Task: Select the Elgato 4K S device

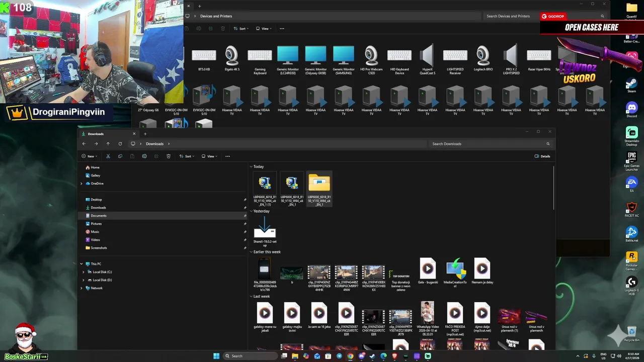Action: click(232, 59)
